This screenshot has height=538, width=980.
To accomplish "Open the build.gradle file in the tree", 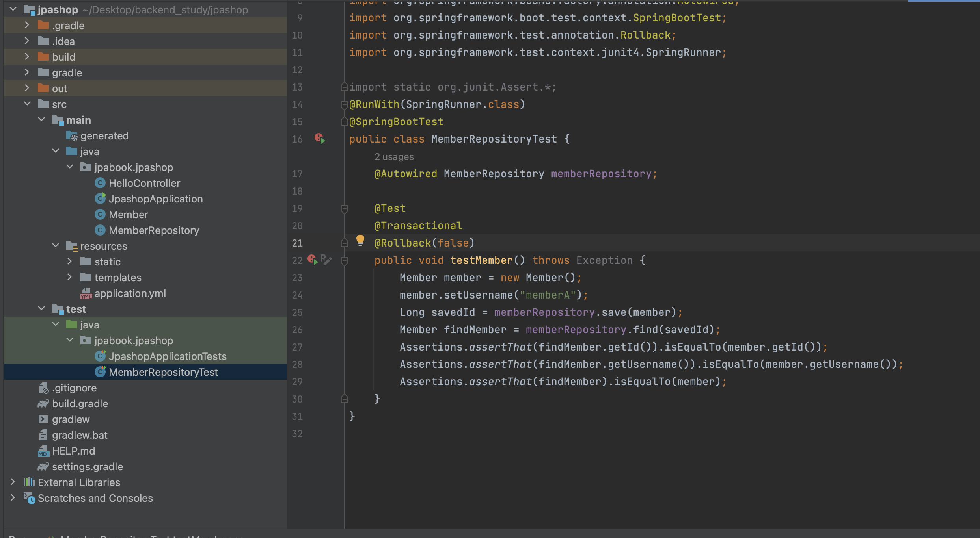I will pyautogui.click(x=80, y=404).
